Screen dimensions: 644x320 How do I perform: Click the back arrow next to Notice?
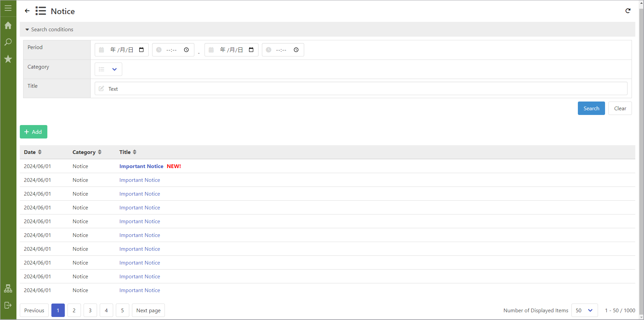[x=27, y=11]
